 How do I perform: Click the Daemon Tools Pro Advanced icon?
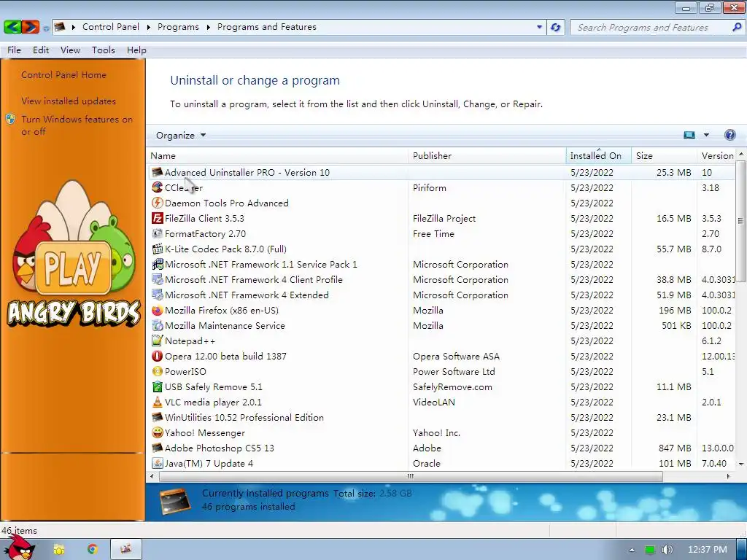coord(158,203)
